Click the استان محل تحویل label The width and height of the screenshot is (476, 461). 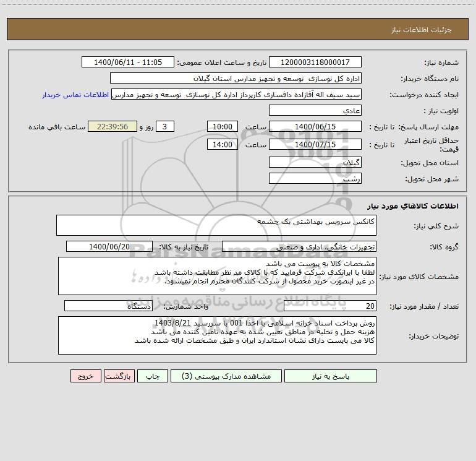[430, 163]
